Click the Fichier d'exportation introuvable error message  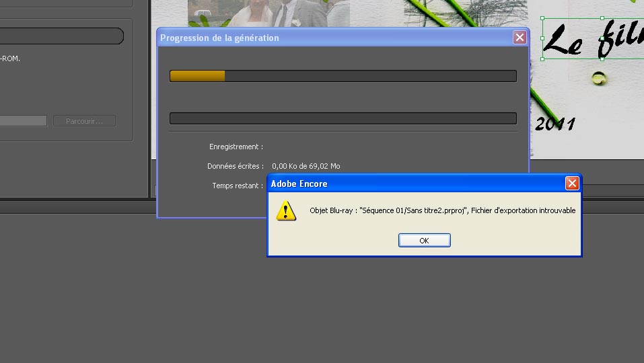pyautogui.click(x=442, y=210)
